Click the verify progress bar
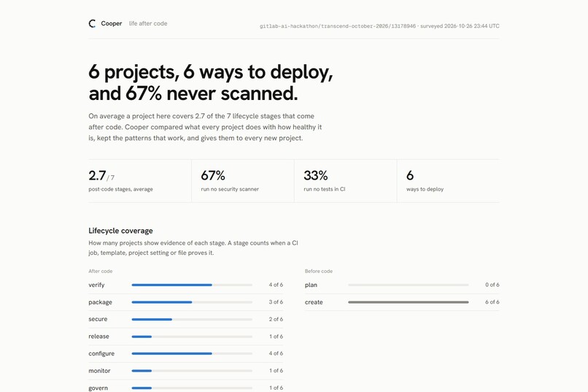The height and width of the screenshot is (392, 588). tap(192, 285)
